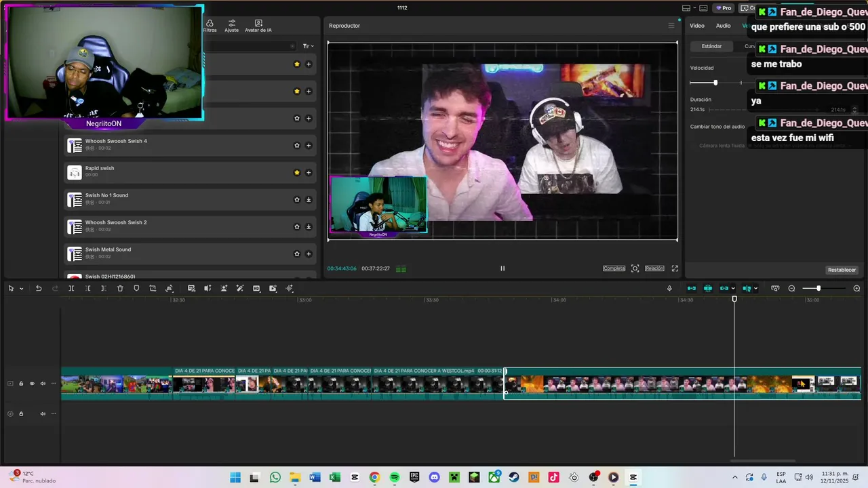Open the main track options three-dot menu
868x488 pixels.
(54, 384)
